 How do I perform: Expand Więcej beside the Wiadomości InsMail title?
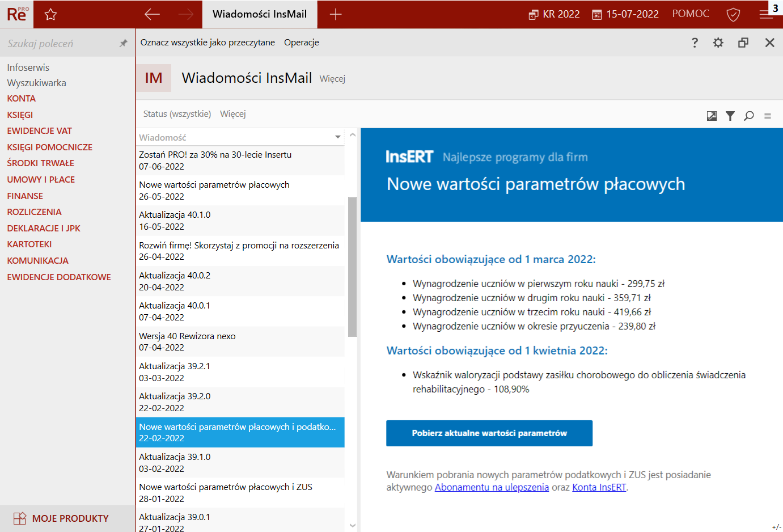pyautogui.click(x=332, y=79)
